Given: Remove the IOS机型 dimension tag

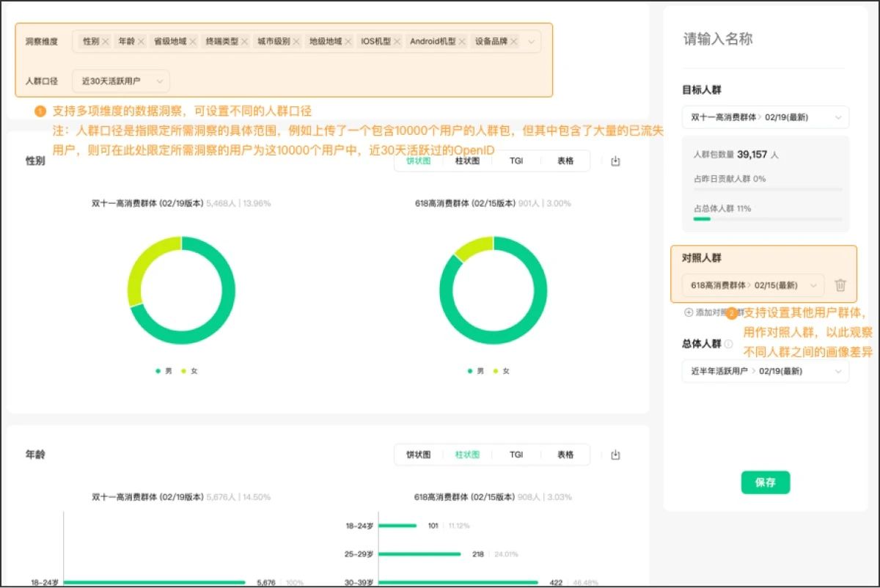Looking at the screenshot, I should (397, 42).
